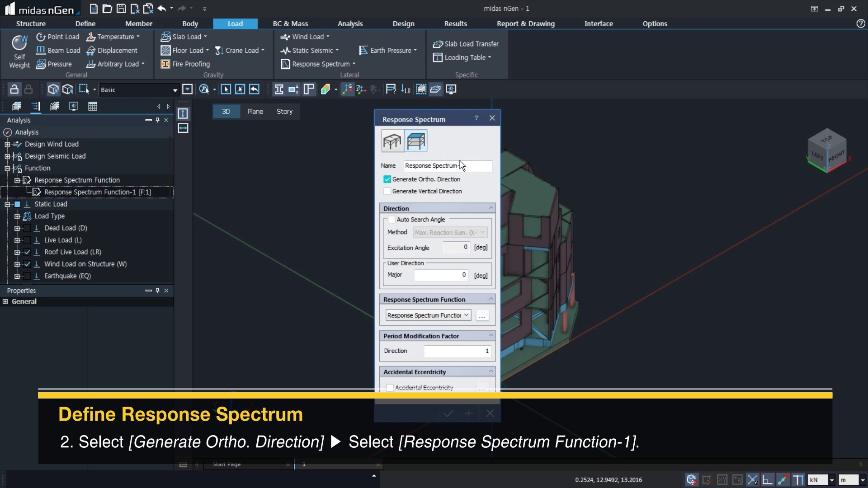
Task: Check the Auto Search Angle option
Action: (x=392, y=220)
